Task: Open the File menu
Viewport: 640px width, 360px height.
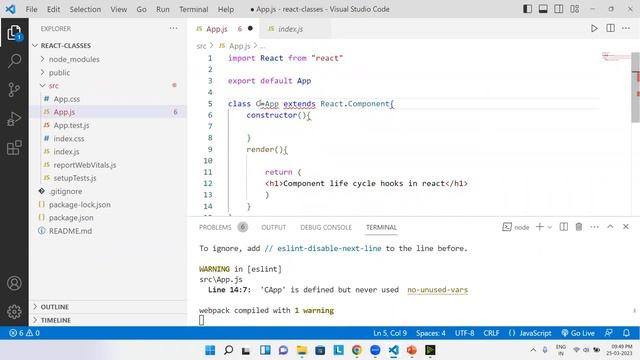Action: [31, 9]
